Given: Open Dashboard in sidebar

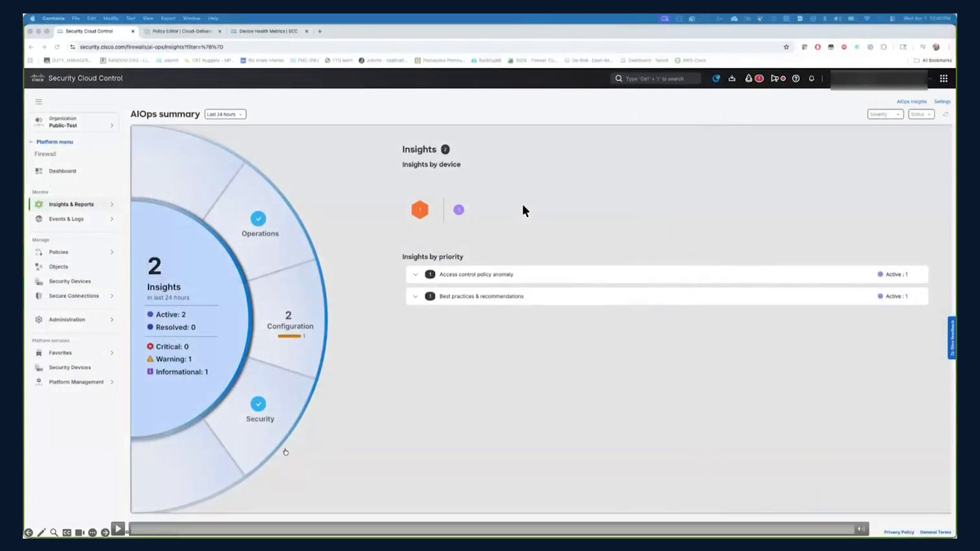Looking at the screenshot, I should click(x=62, y=171).
